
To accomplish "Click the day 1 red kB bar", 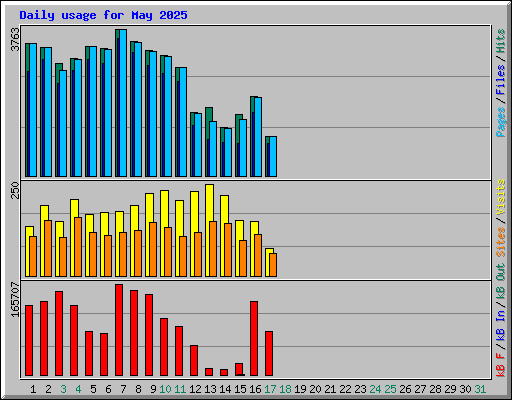I will click(x=29, y=340).
